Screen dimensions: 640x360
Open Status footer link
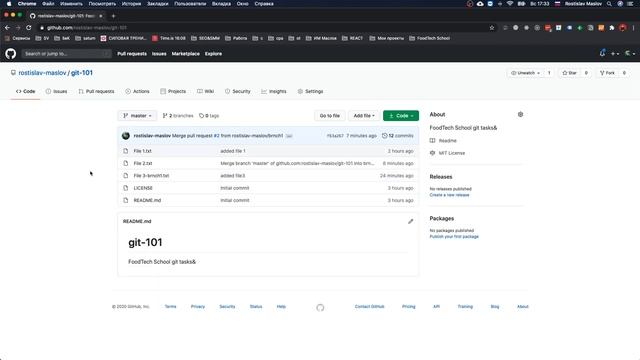(256, 307)
